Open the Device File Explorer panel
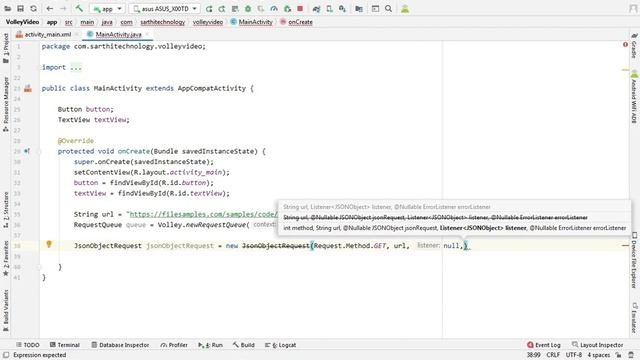Image resolution: width=640 pixels, height=360 pixels. tap(634, 260)
